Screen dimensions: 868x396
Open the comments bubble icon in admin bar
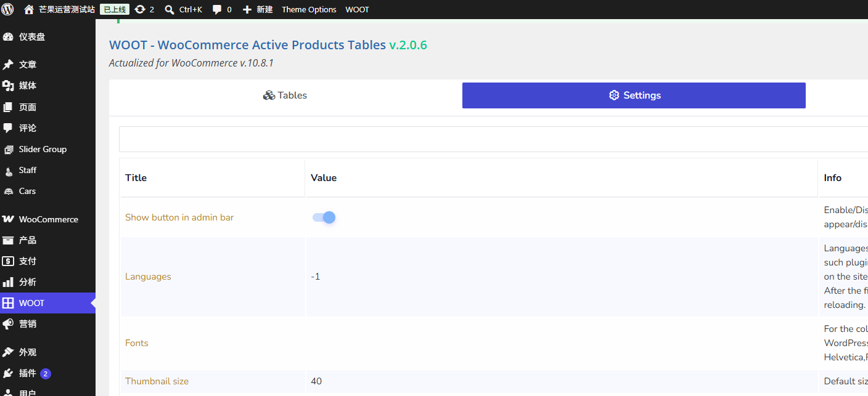(218, 9)
